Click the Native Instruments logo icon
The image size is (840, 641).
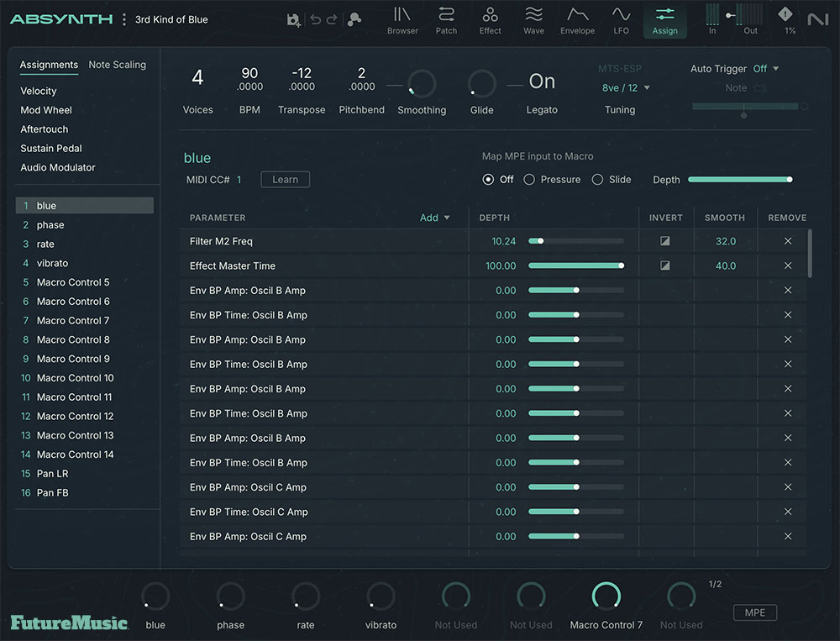(x=818, y=20)
